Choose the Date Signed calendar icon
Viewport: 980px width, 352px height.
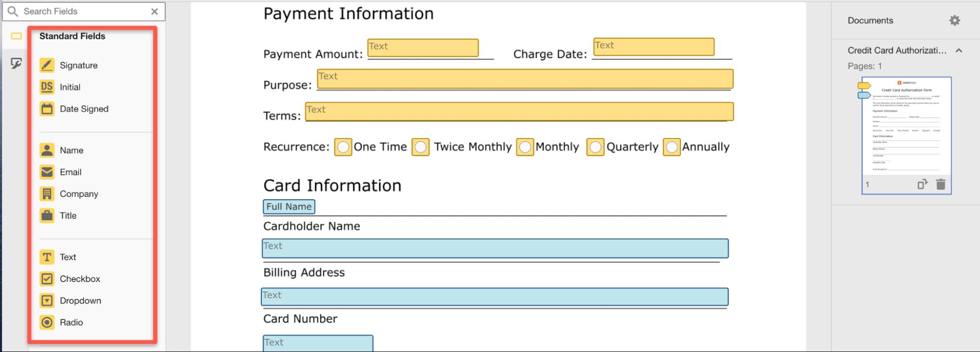pos(47,109)
